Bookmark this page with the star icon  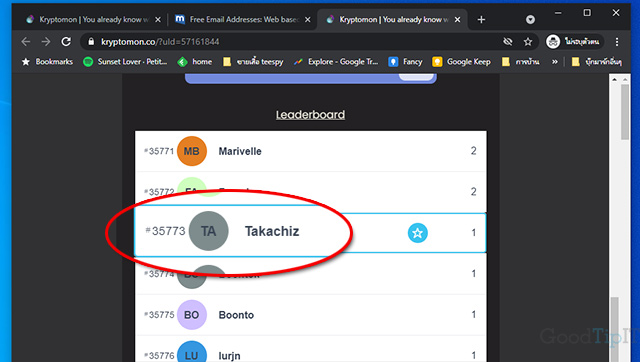pos(528,42)
